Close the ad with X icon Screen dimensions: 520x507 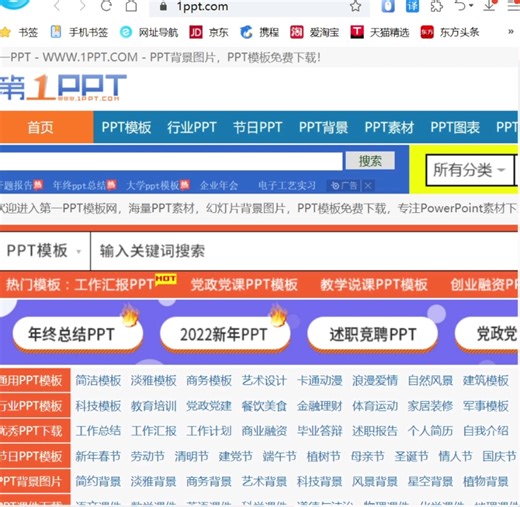(368, 186)
